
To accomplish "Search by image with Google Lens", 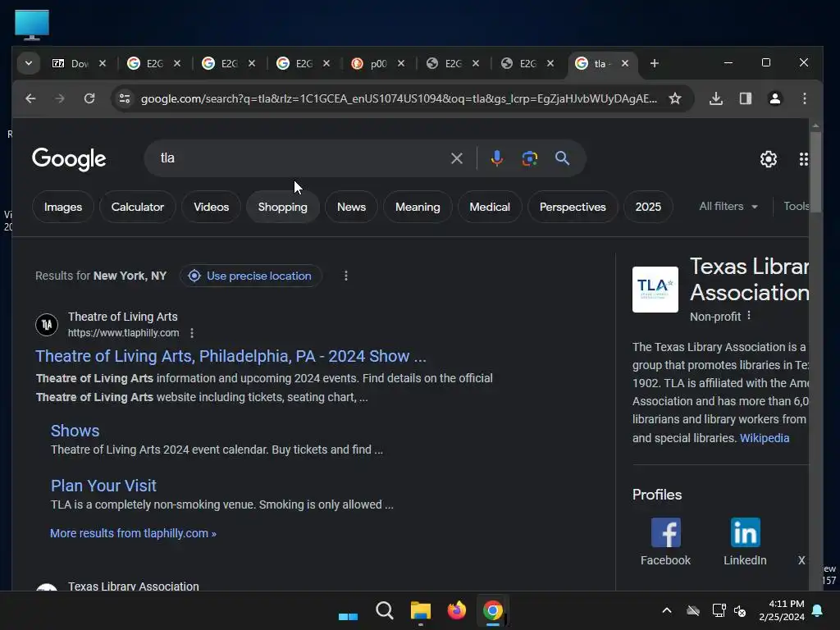I will click(529, 158).
